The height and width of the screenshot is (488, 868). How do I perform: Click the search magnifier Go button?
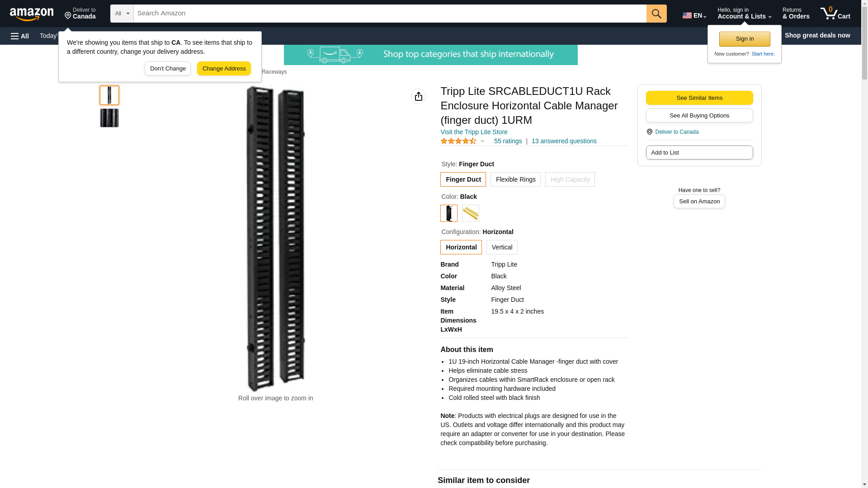point(656,14)
